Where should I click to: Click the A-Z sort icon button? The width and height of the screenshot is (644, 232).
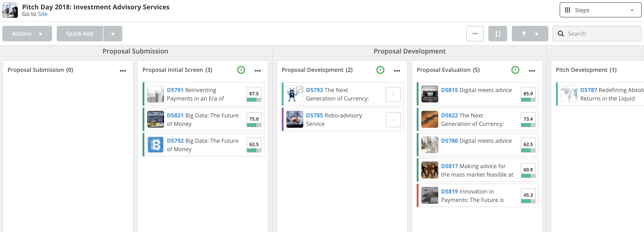pyautogui.click(x=498, y=34)
